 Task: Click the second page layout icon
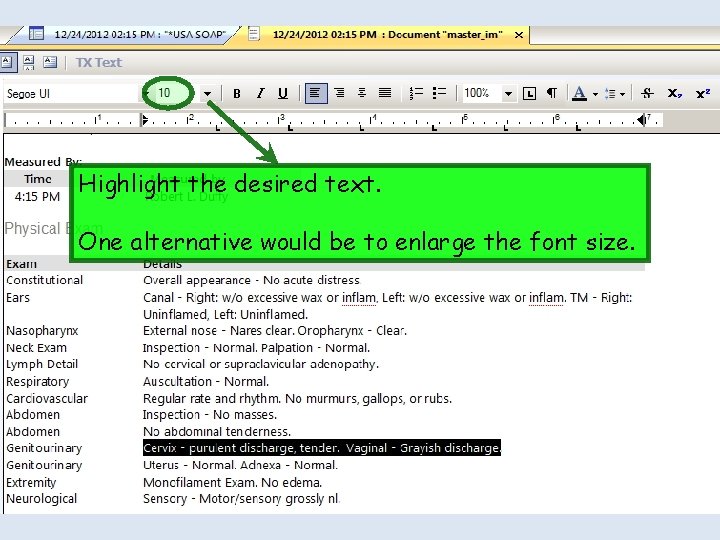point(28,62)
